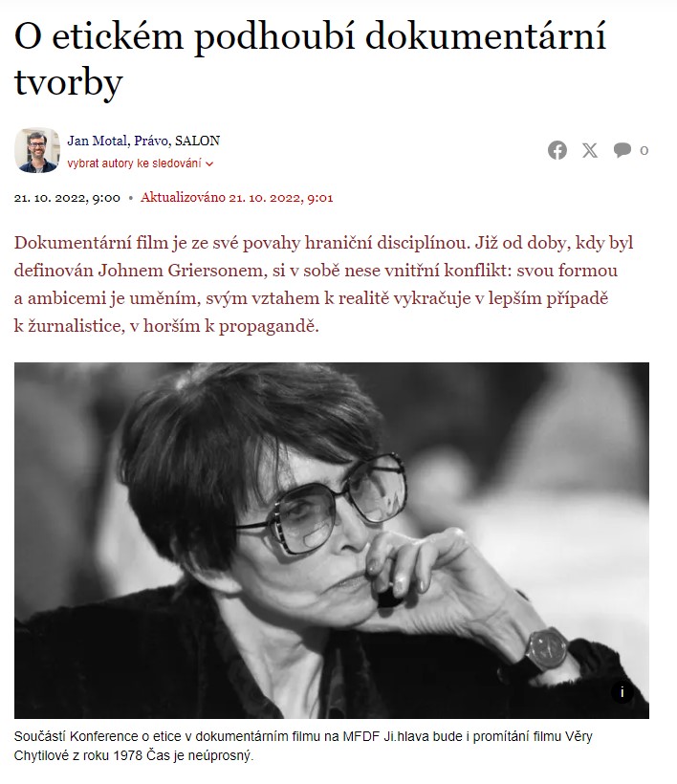The image size is (677, 784).
Task: Expand "vybrat autory ke sledování" dropdown
Action: pyautogui.click(x=141, y=163)
